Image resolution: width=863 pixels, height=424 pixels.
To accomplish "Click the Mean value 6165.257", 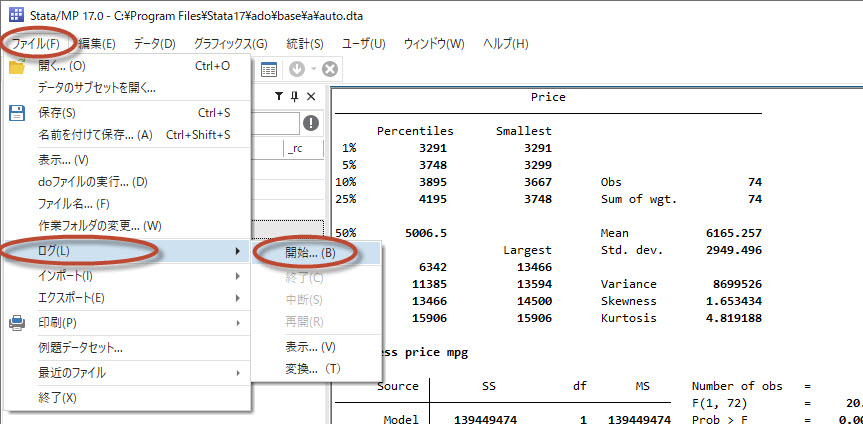I will pos(734,233).
